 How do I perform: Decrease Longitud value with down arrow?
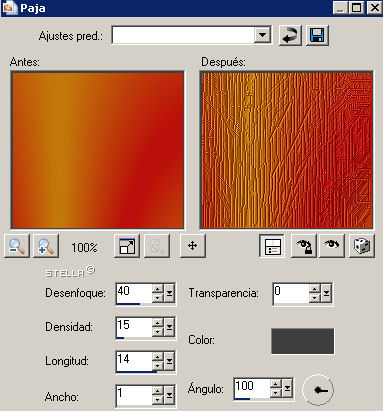(x=158, y=366)
